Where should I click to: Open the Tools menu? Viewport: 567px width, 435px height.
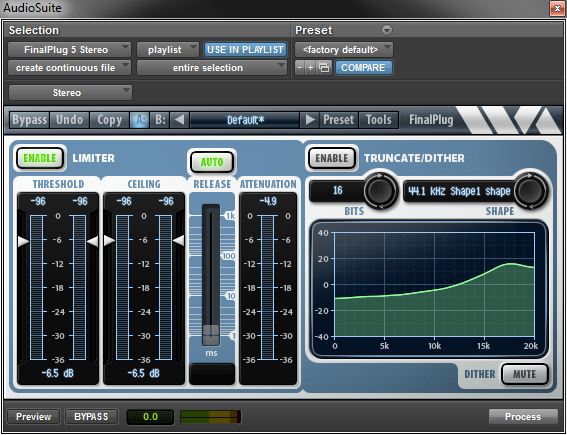click(x=379, y=120)
